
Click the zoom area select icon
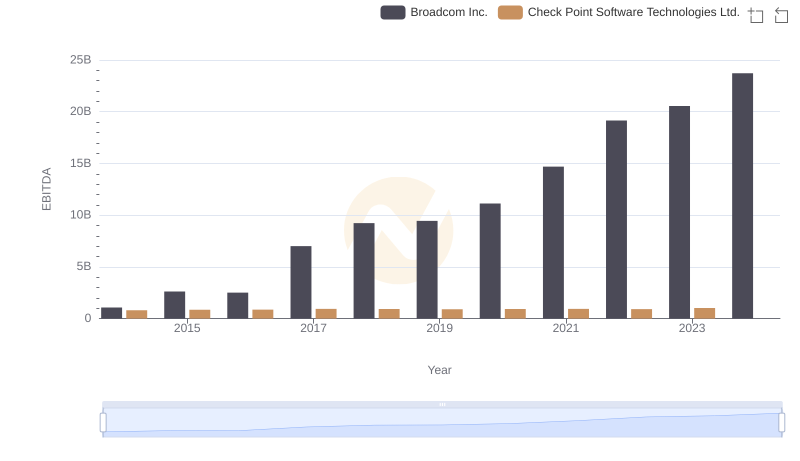coord(756,15)
